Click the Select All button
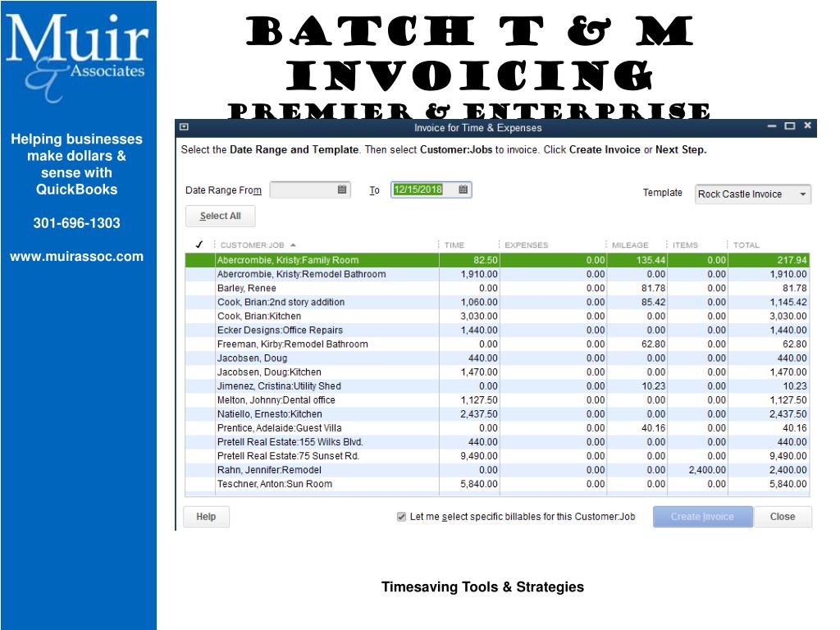 tap(220, 216)
